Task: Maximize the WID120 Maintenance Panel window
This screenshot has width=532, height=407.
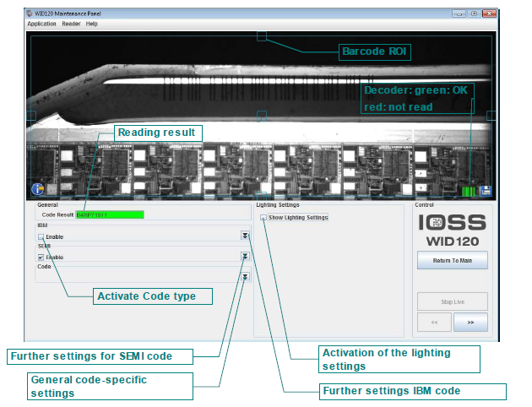Action: click(x=474, y=14)
